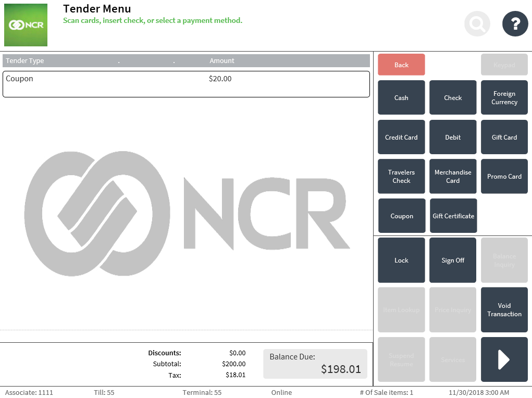Open Balance Inquiry button
Image resolution: width=532 pixels, height=398 pixels.
[504, 260]
